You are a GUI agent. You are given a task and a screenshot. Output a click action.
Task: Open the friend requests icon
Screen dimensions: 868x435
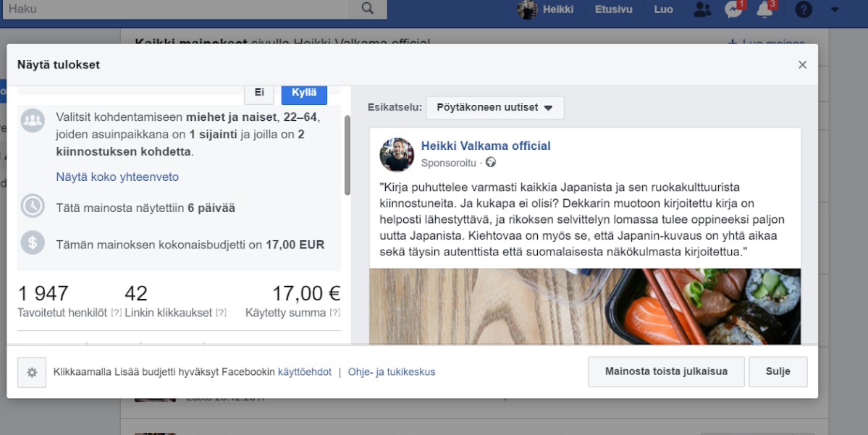tap(702, 9)
